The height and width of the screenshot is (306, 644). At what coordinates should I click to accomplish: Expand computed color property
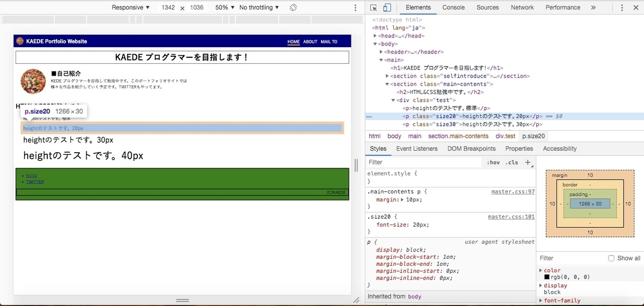tap(541, 271)
